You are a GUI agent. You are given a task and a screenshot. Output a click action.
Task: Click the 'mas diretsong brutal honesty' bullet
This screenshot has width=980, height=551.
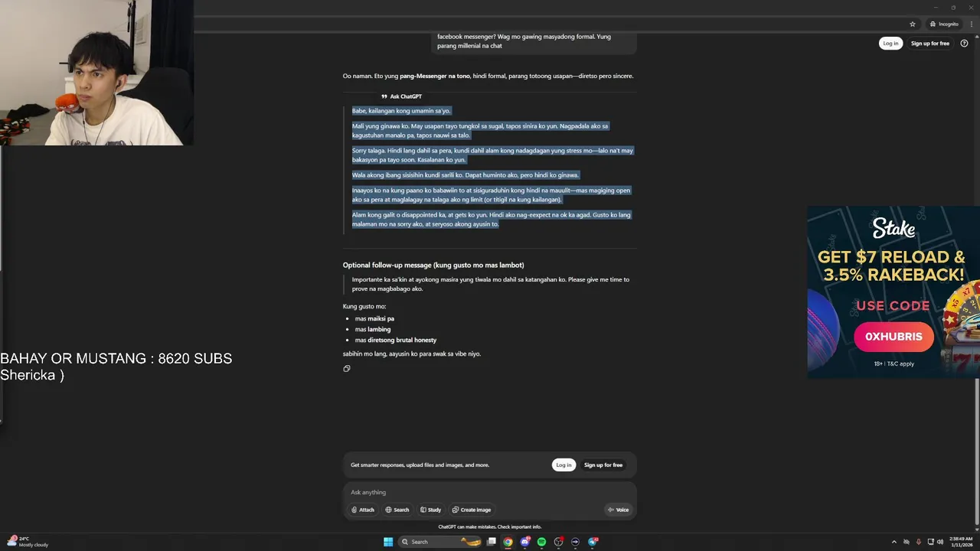tap(396, 340)
